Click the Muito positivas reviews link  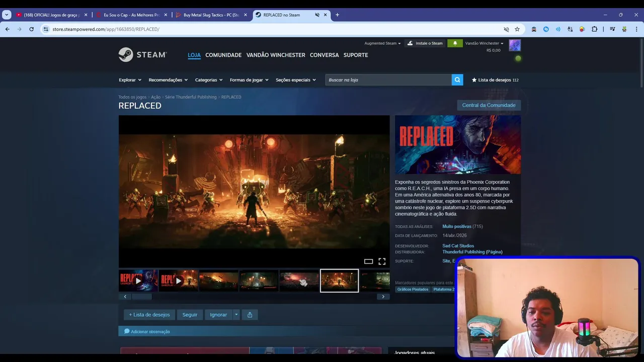(457, 226)
